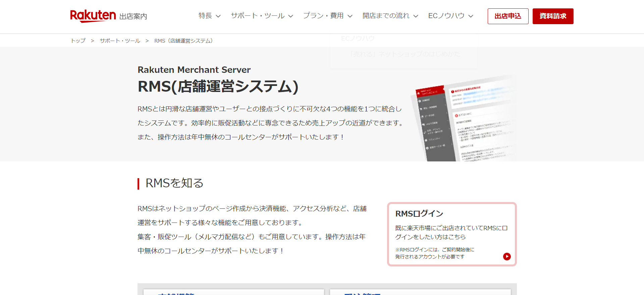This screenshot has height=295, width=644.
Task: Click the RMS screenshot image in hero
Action: [x=463, y=118]
